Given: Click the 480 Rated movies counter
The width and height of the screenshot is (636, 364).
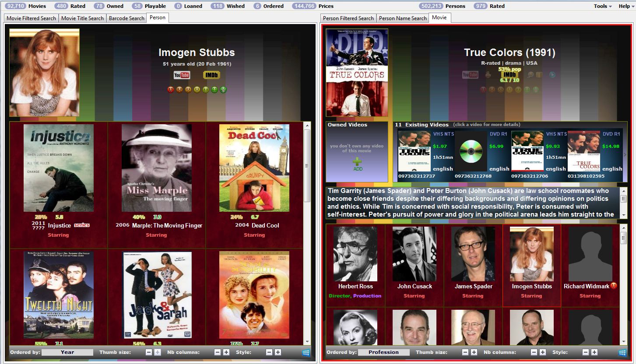Looking at the screenshot, I should click(70, 6).
